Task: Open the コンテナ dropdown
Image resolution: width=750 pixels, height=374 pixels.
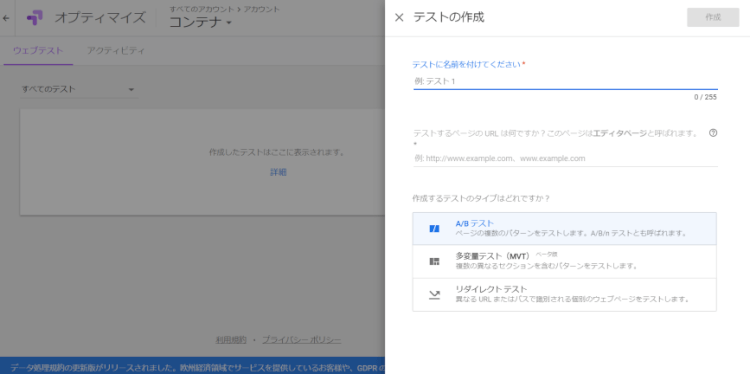Action: click(200, 22)
